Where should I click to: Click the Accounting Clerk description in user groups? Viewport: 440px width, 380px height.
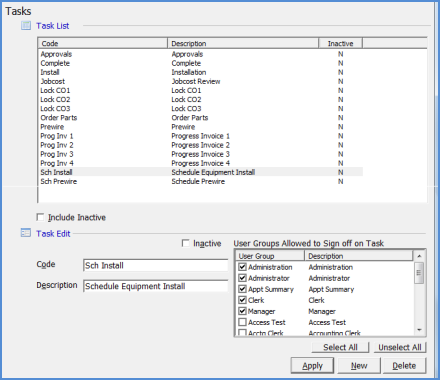[335, 333]
